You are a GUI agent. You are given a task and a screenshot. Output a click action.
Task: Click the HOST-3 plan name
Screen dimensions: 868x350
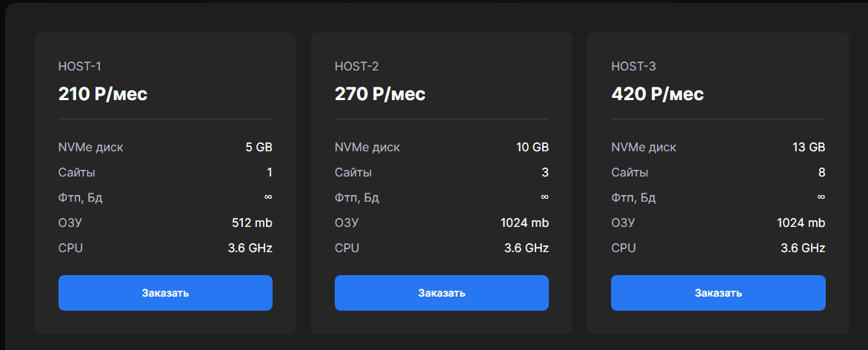coord(633,67)
